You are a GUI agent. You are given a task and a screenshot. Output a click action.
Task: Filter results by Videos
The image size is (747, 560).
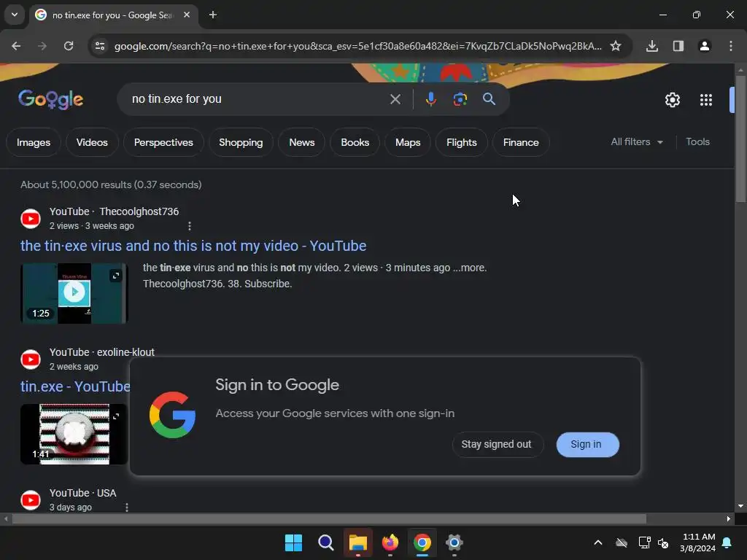tap(92, 142)
